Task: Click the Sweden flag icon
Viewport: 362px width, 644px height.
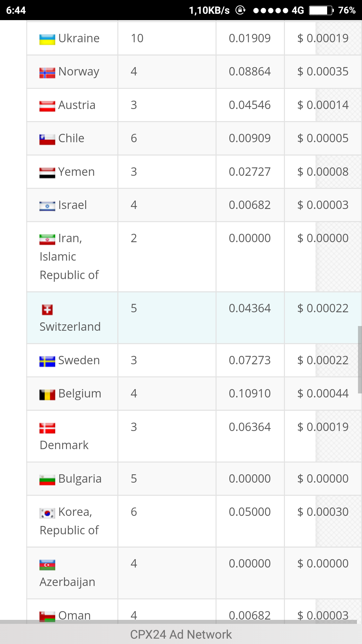Action: [47, 361]
